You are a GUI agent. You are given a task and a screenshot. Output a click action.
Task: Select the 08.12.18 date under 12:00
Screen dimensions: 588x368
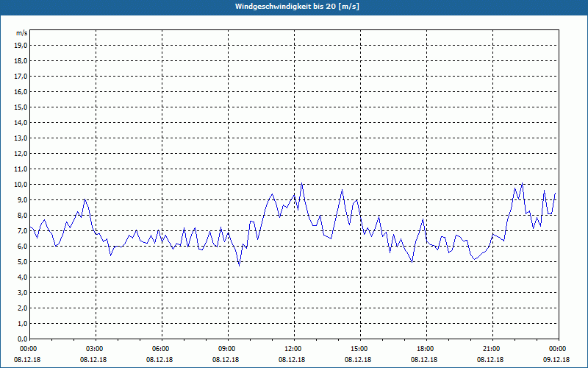(292, 359)
